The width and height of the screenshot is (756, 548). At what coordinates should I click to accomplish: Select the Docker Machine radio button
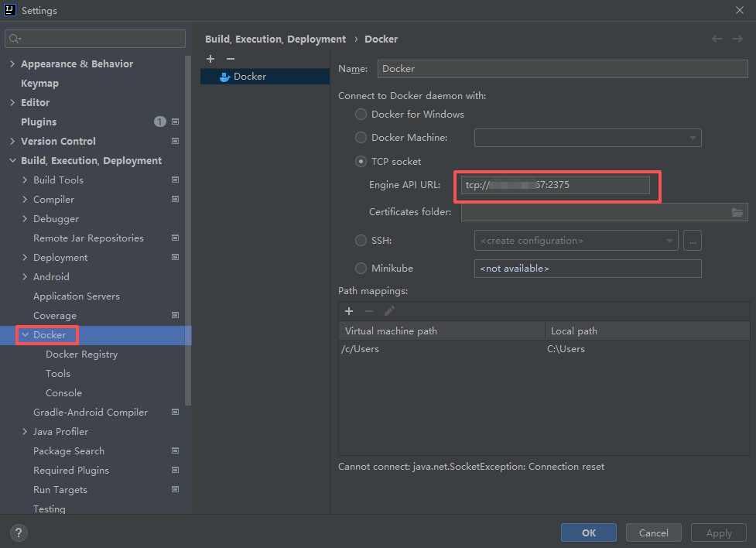tap(361, 138)
